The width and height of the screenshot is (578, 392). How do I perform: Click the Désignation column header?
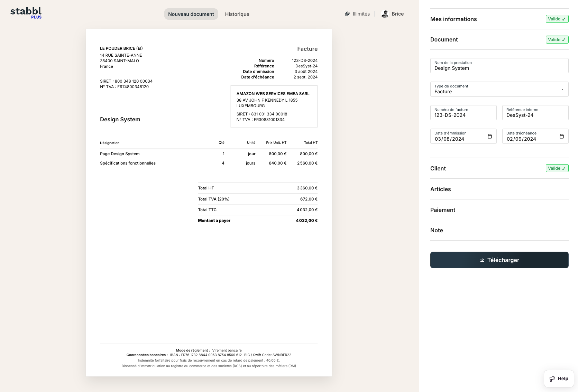click(x=110, y=143)
